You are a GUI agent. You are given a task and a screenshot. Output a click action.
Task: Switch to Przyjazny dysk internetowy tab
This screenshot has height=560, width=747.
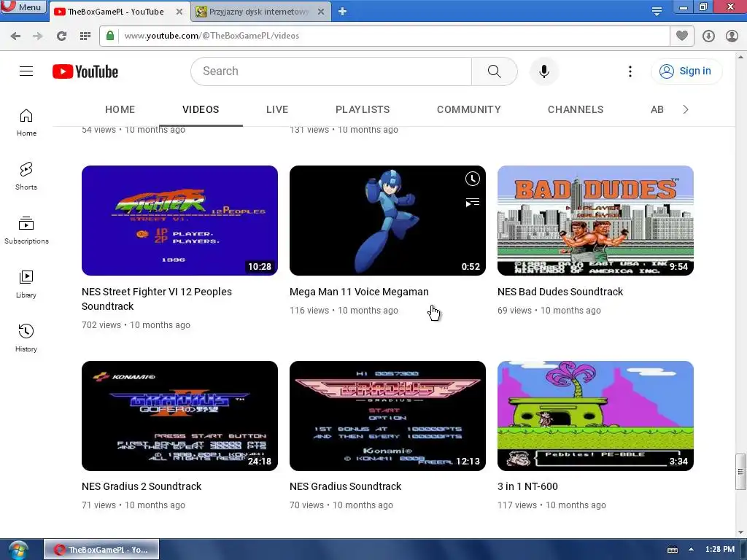pyautogui.click(x=259, y=12)
